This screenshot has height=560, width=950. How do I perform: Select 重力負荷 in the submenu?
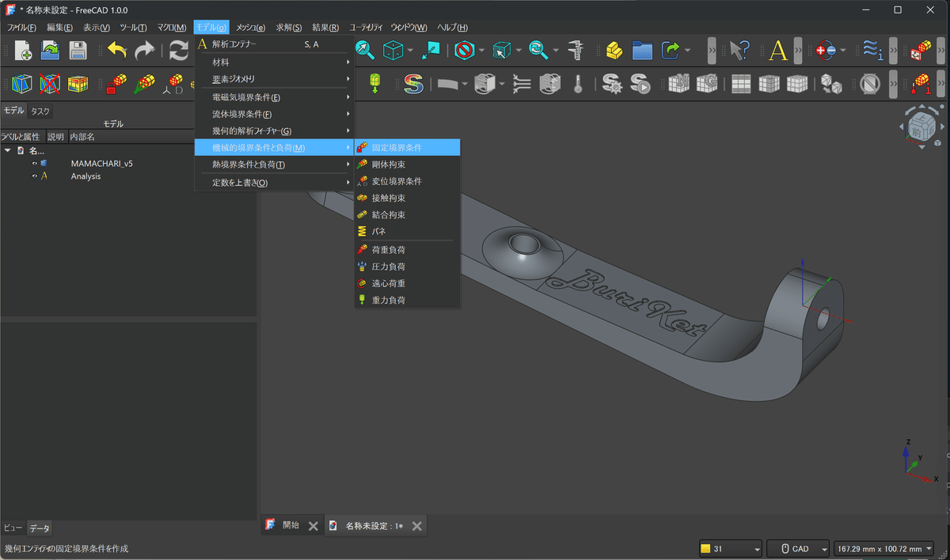point(407,300)
